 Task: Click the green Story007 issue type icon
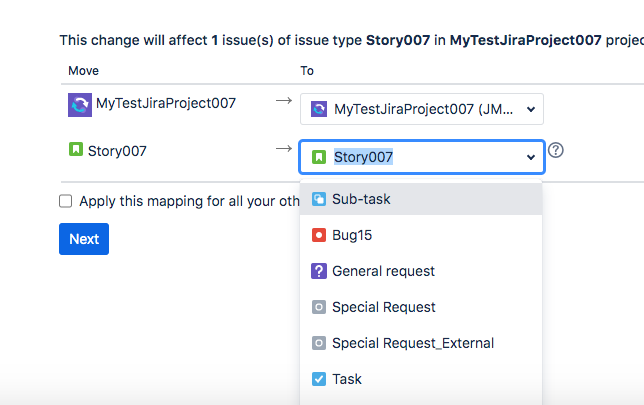(75, 150)
